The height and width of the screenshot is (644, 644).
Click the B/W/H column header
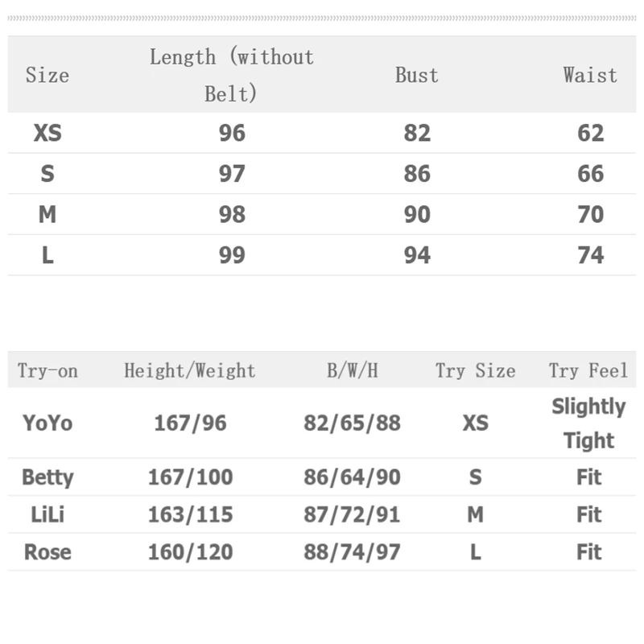pyautogui.click(x=352, y=371)
